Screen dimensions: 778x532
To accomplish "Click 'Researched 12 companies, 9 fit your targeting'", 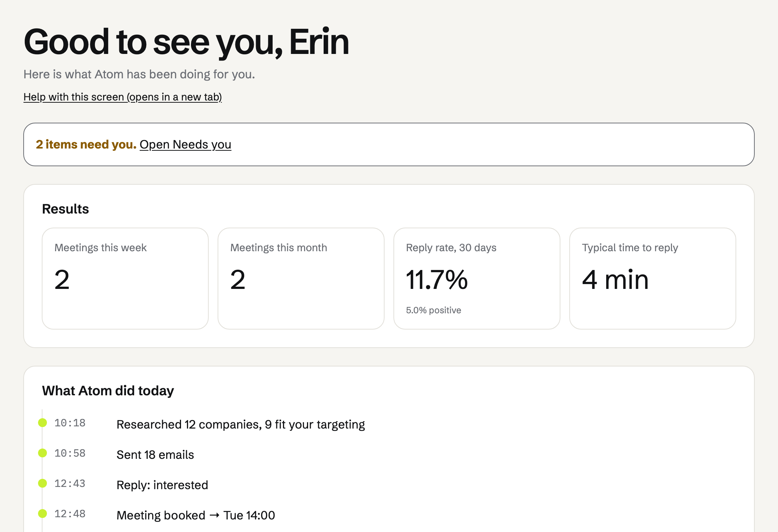I will [x=241, y=424].
